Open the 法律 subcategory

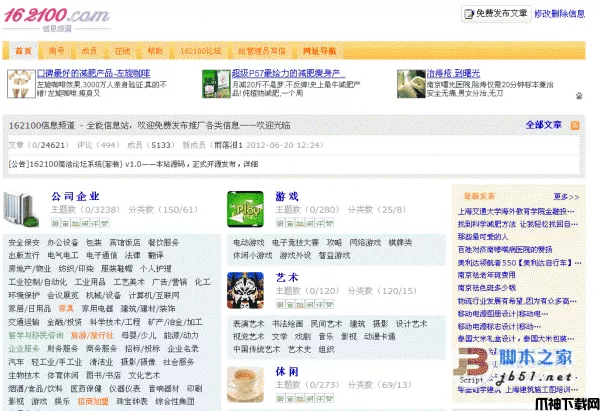pos(132,255)
